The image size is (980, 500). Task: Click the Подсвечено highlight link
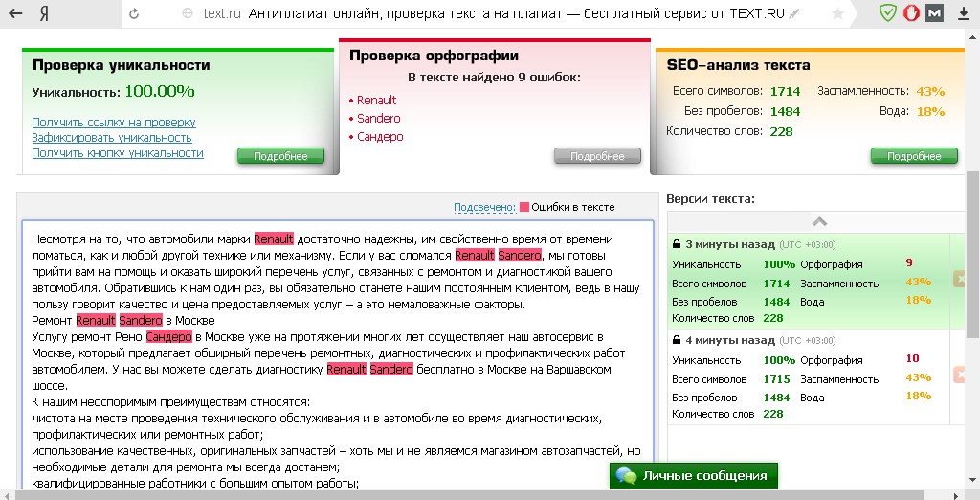tap(485, 207)
